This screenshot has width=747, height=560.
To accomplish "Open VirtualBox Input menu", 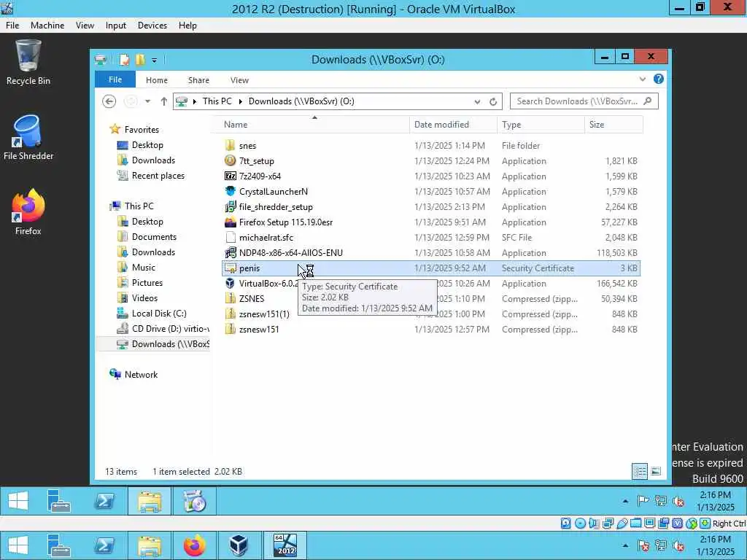I will 116,26.
